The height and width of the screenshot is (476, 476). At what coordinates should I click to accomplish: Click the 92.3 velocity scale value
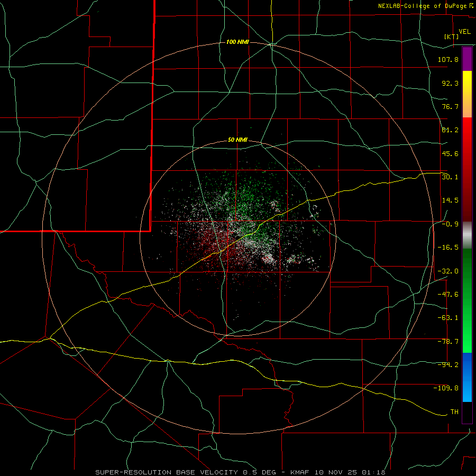(x=450, y=83)
